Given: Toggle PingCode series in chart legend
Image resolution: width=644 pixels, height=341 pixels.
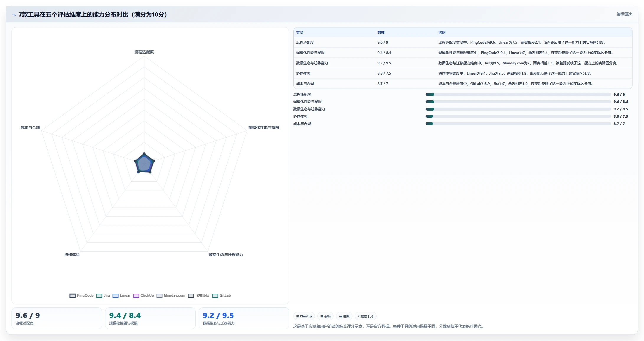Looking at the screenshot, I should pos(81,296).
